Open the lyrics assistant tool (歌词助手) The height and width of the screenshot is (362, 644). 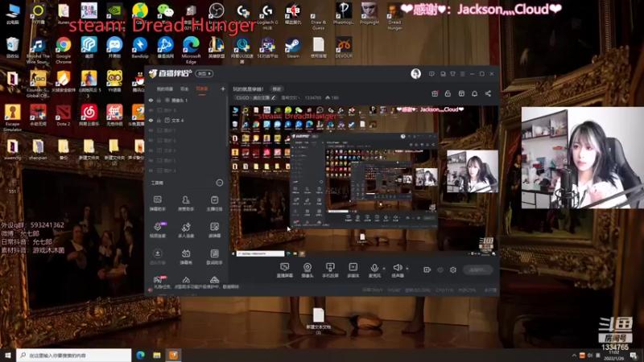click(x=214, y=257)
